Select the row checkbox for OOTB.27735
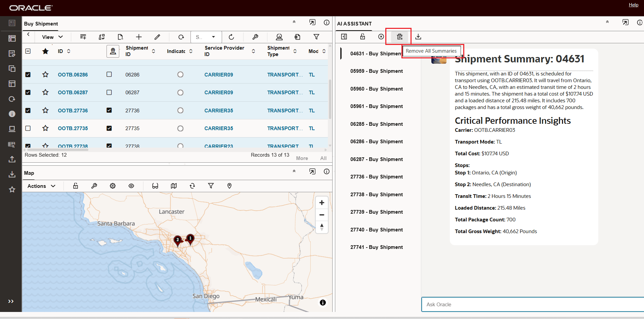Screen dimensions: 644x319 (28, 128)
